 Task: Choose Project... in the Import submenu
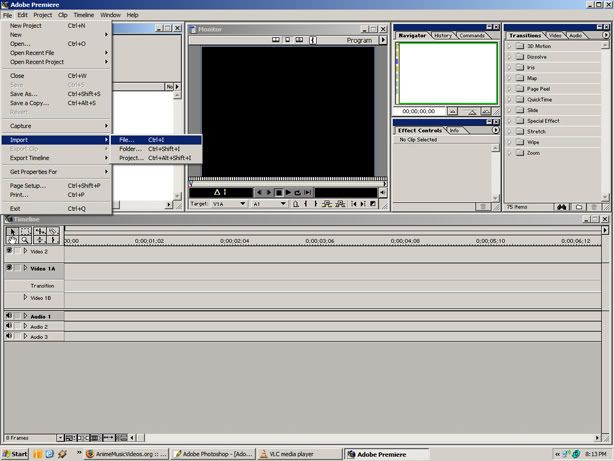click(156, 158)
